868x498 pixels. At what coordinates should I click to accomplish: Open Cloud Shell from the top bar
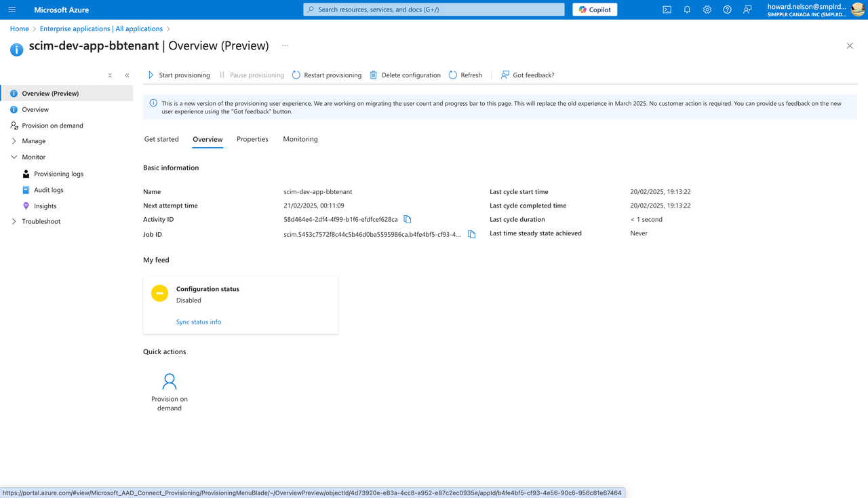coord(667,9)
